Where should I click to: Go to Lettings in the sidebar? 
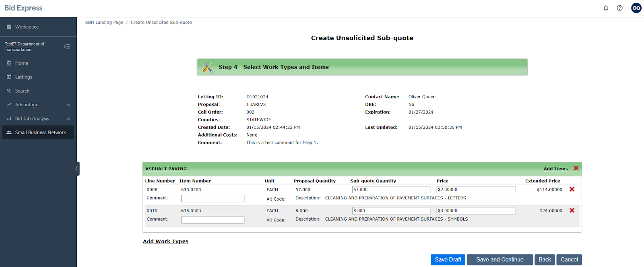pyautogui.click(x=24, y=77)
